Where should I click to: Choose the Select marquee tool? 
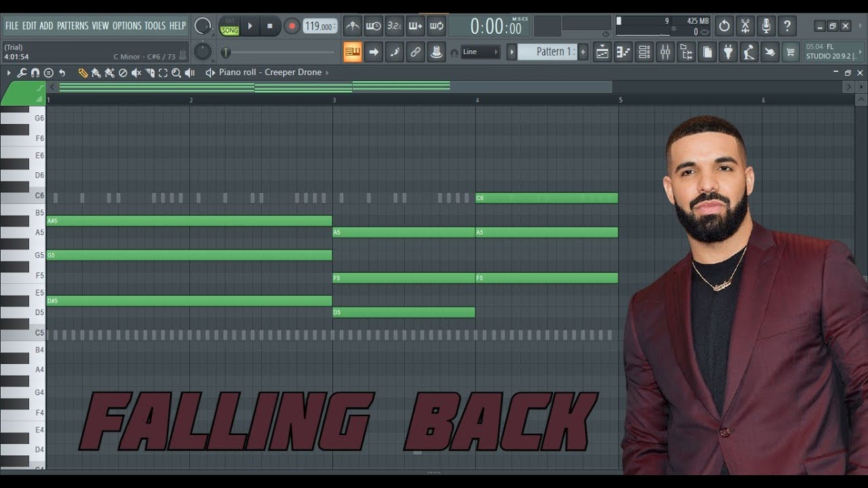[x=163, y=73]
